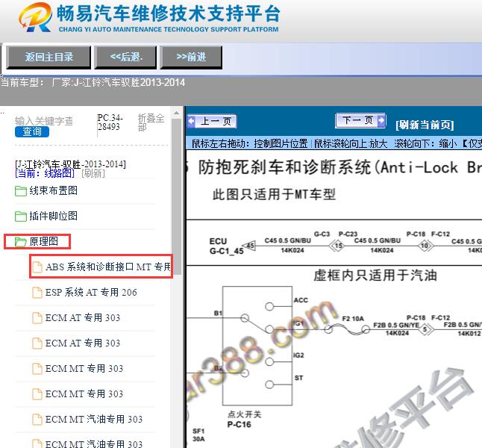Click the 查询 search button
Screen dimensions: 482x448
click(32, 131)
